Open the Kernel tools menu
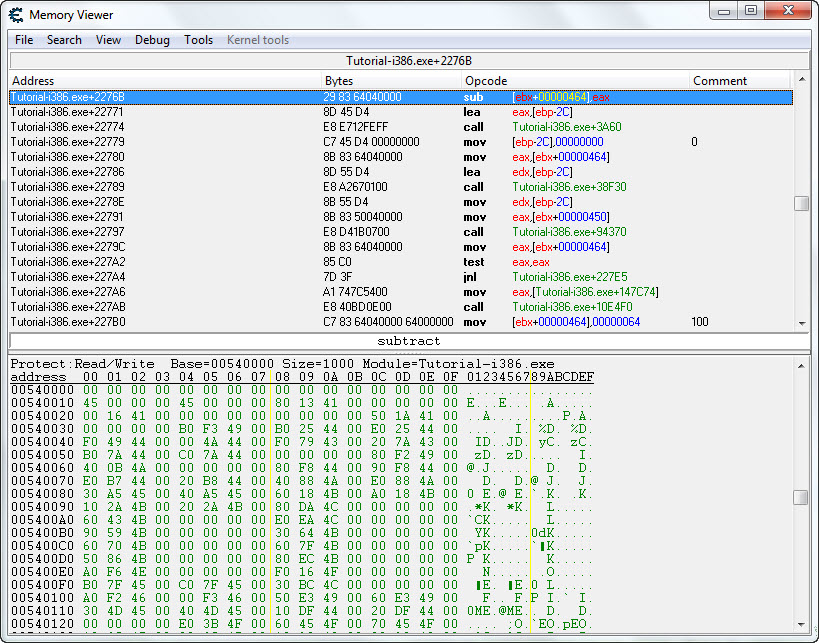This screenshot has width=819, height=643. [258, 40]
